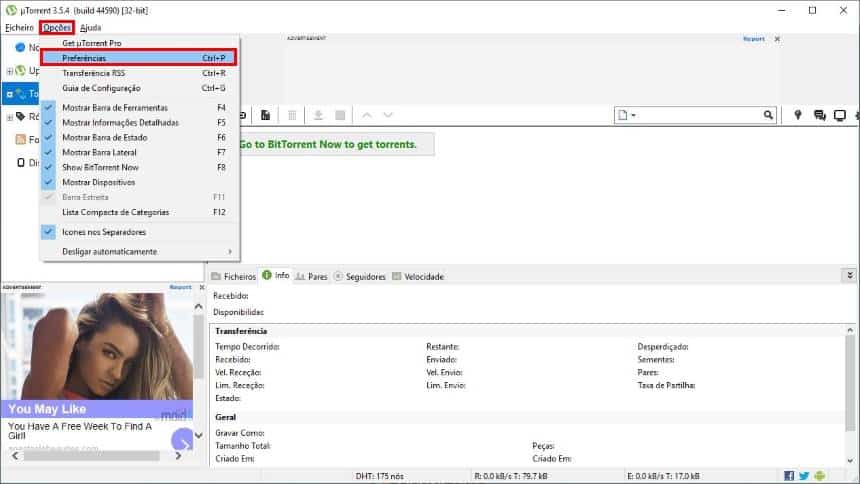Click ad panel scroll up arrow
Screen dimensions: 860x484
199,307
